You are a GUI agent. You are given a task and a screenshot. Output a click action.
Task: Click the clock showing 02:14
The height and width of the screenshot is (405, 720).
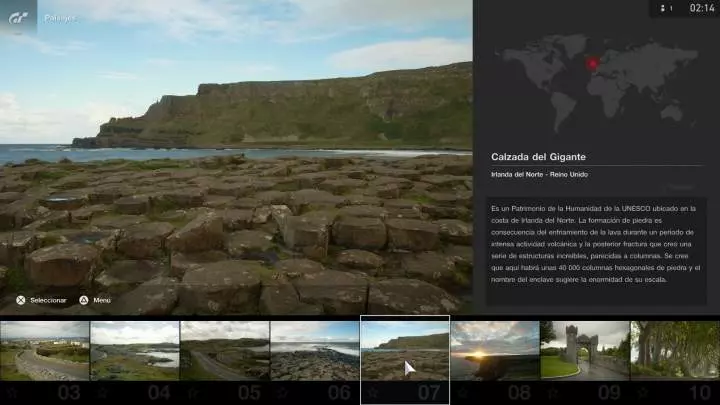tap(702, 9)
